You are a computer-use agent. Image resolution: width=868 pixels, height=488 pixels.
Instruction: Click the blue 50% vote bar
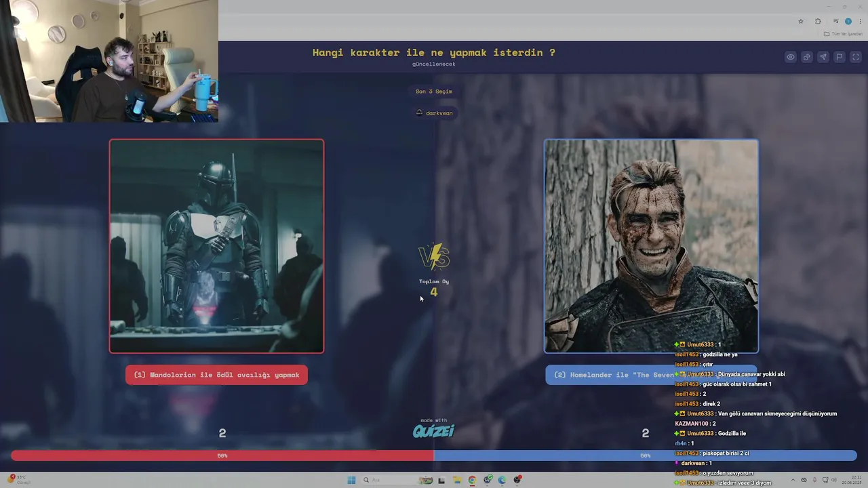[x=645, y=456]
